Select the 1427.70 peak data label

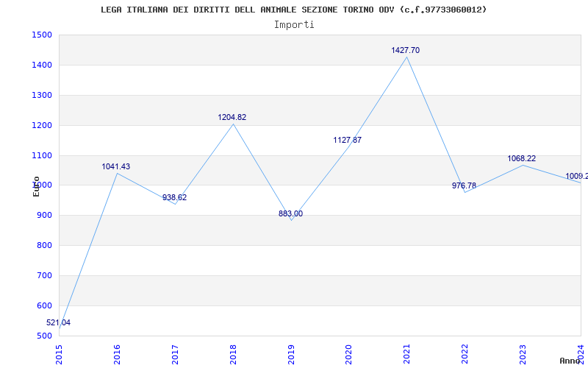coord(406,50)
